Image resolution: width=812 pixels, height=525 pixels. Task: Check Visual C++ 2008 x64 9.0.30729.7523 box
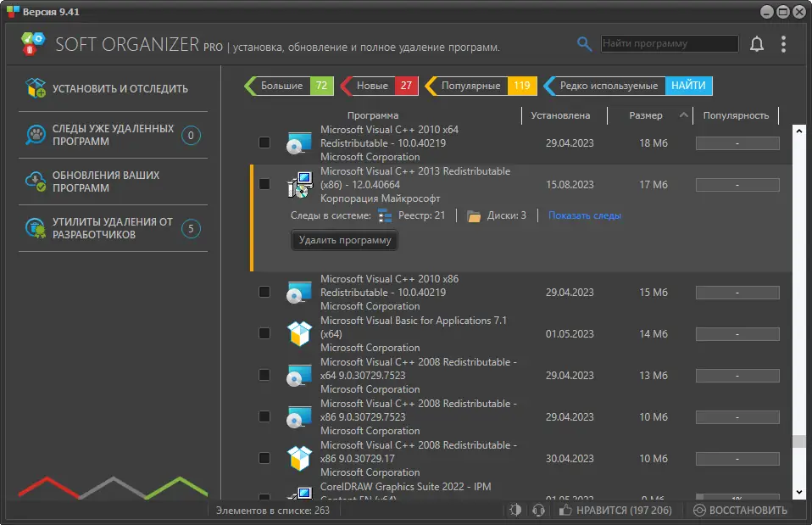pyautogui.click(x=264, y=375)
